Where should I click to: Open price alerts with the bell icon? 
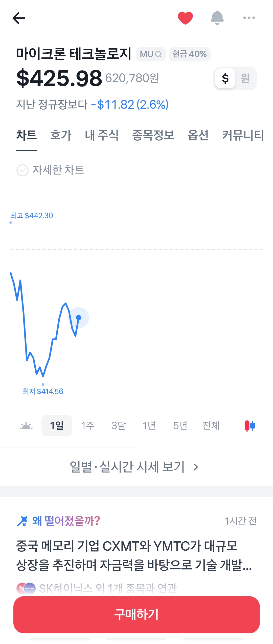click(x=217, y=18)
